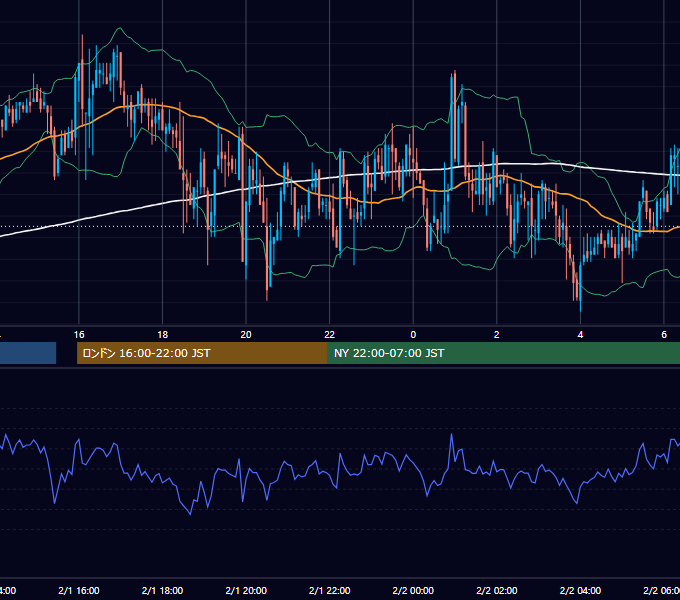Click the 2/1 16:00 date label
The image size is (680, 600).
[x=79, y=590]
